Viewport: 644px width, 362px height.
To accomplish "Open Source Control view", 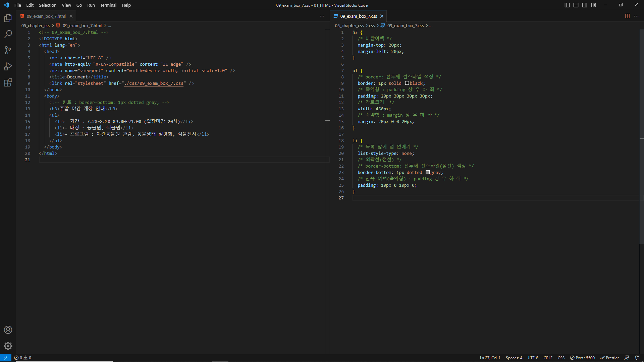I will tap(8, 50).
